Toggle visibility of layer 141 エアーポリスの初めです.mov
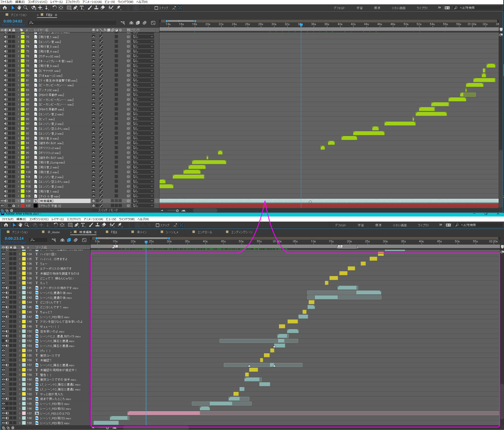 (x=3, y=288)
